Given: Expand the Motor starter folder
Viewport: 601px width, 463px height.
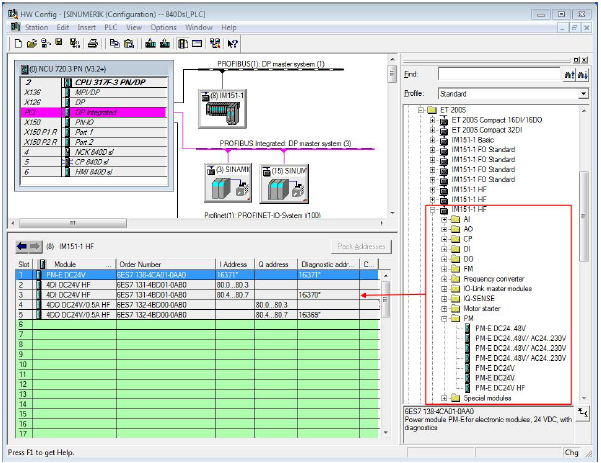Looking at the screenshot, I should coord(445,310).
